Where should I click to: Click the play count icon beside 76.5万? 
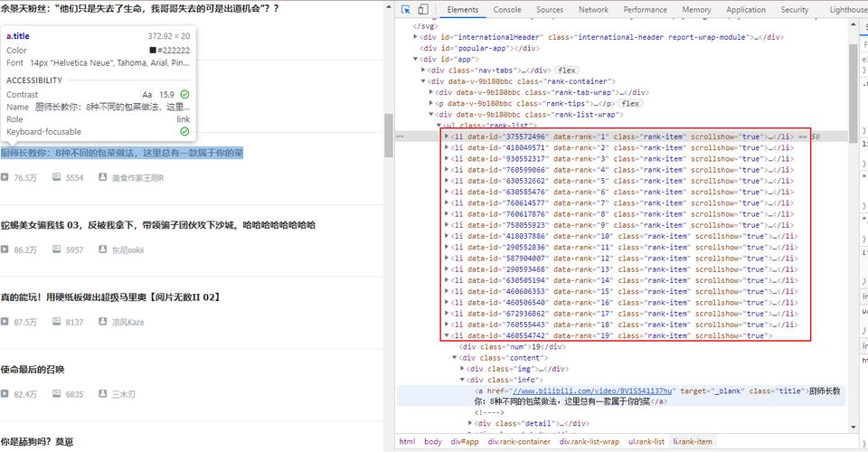[5, 177]
